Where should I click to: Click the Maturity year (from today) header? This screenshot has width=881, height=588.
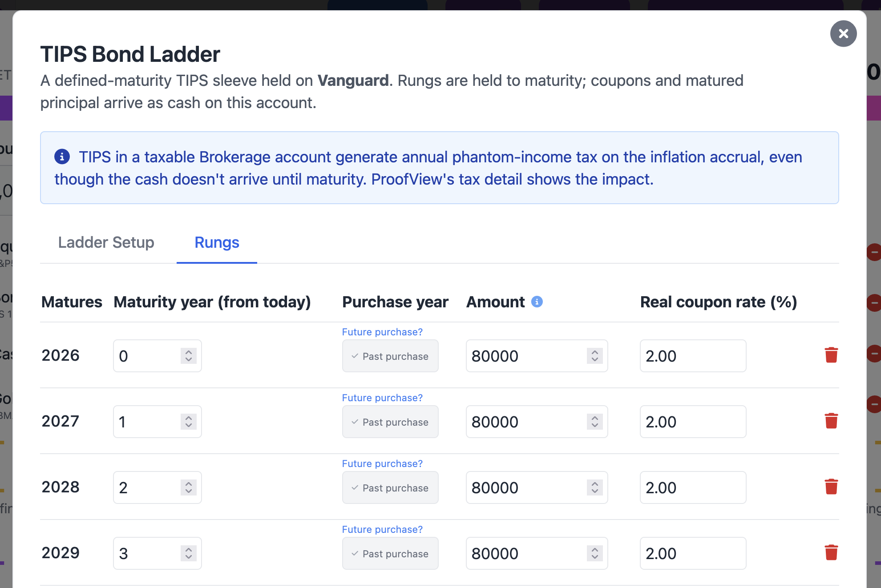click(x=212, y=302)
